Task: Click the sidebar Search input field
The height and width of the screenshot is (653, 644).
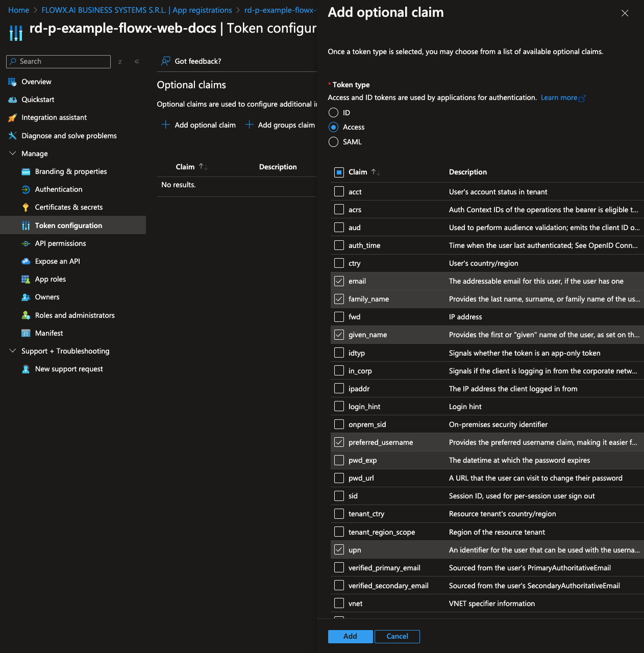Action: [58, 62]
